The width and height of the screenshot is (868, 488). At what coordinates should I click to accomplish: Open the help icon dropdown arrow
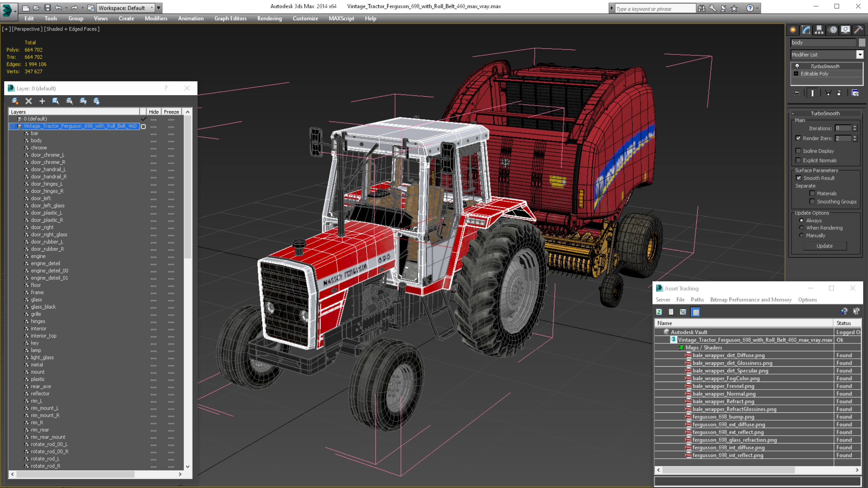(757, 8)
